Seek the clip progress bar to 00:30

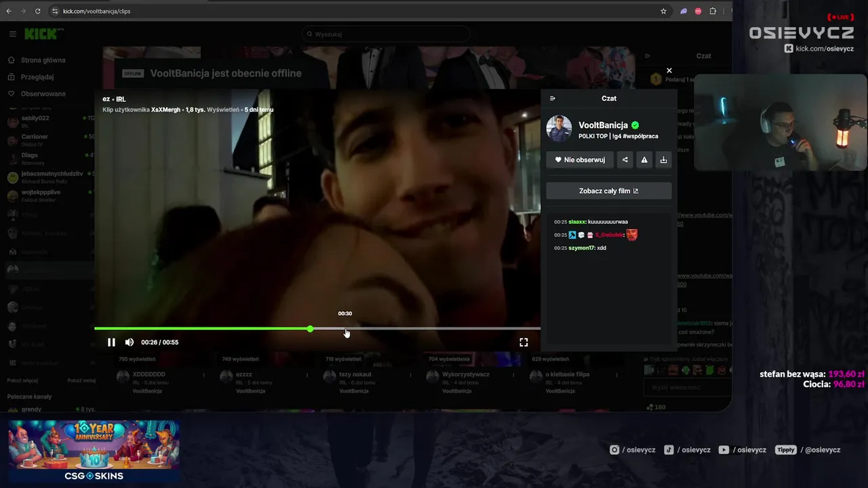coord(345,329)
